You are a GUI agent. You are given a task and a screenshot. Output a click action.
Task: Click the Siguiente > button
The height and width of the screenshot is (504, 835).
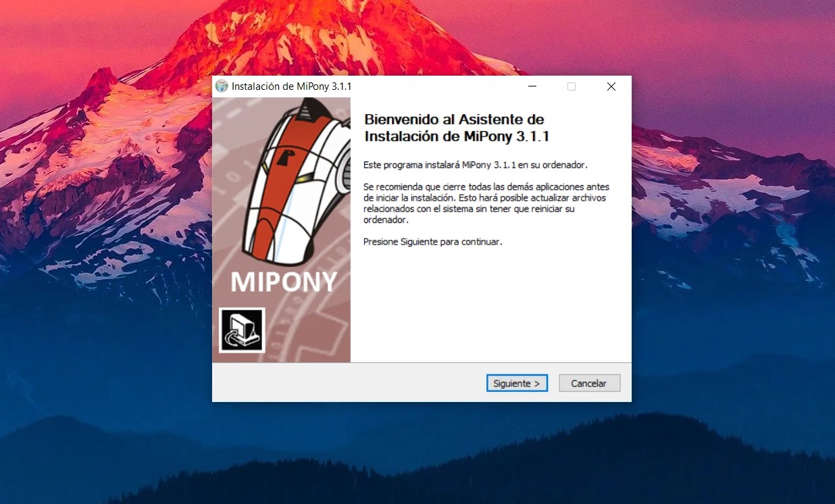[517, 383]
